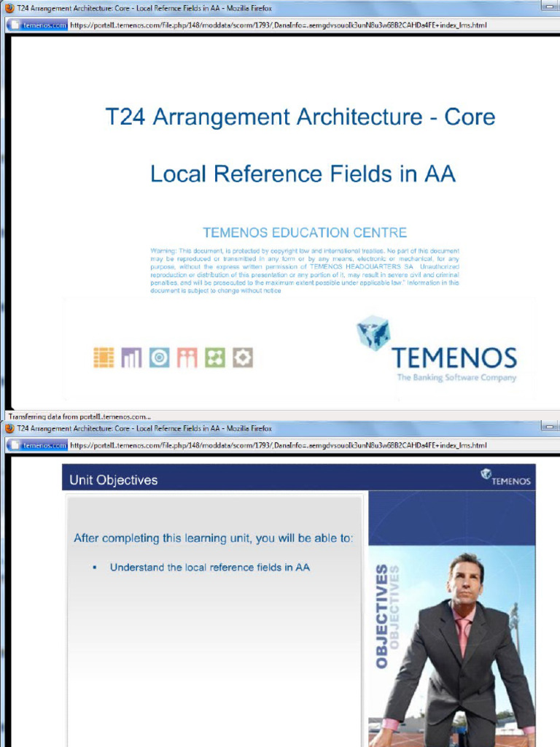Click the 'T24 Arrangement Architecture - Core' heading

(300, 117)
